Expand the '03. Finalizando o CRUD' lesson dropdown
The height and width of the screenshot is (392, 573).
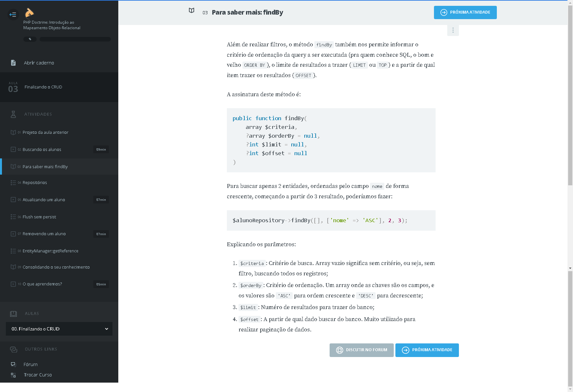click(59, 329)
